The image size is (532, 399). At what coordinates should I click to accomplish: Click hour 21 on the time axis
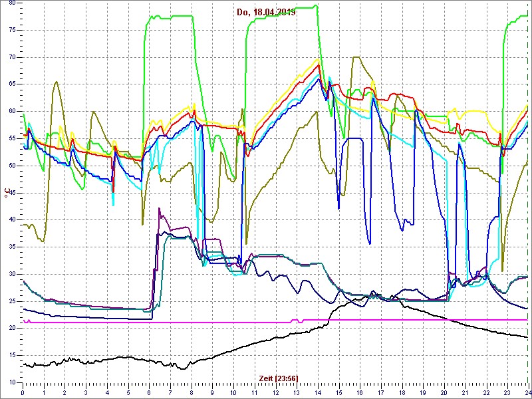click(464, 392)
